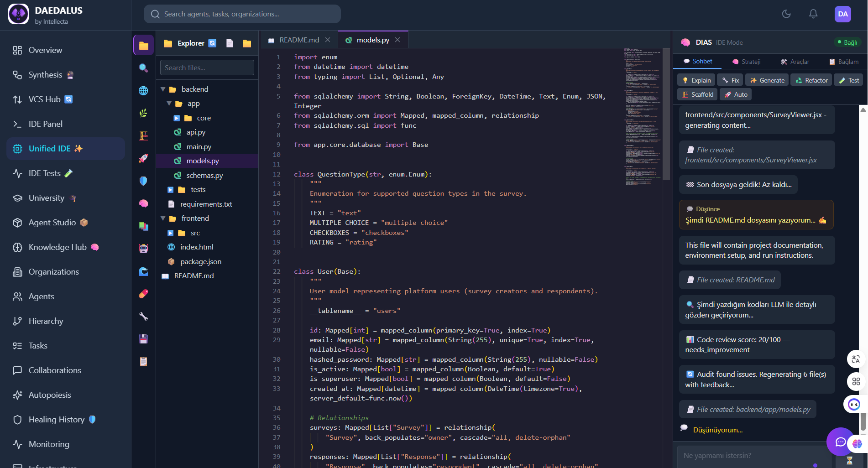
Task: Open the purple chat bubble floating button
Action: click(840, 442)
